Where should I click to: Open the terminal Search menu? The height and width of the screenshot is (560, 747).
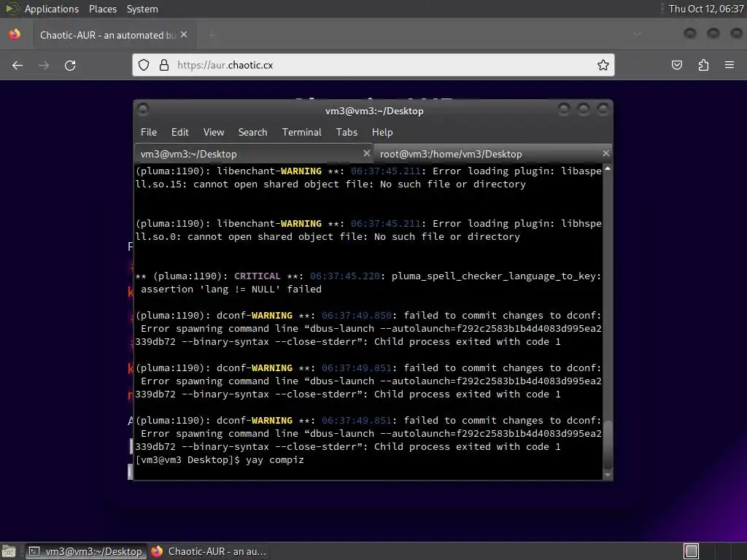pyautogui.click(x=252, y=133)
